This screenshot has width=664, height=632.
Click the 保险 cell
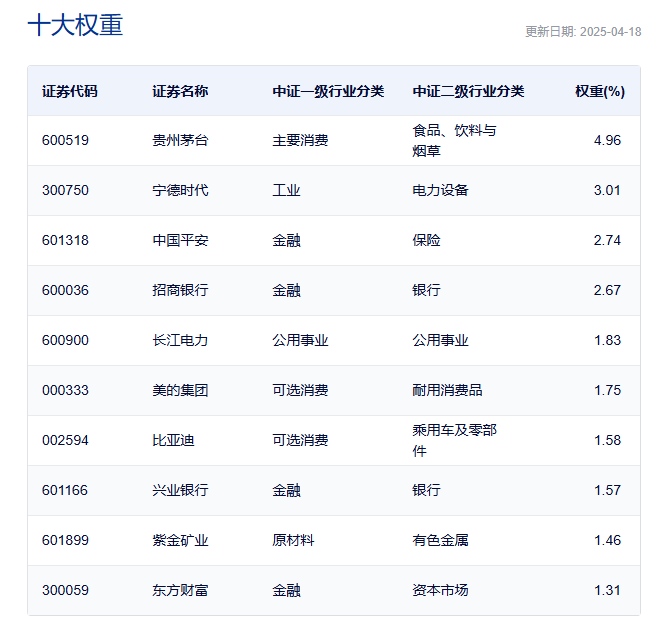(426, 240)
